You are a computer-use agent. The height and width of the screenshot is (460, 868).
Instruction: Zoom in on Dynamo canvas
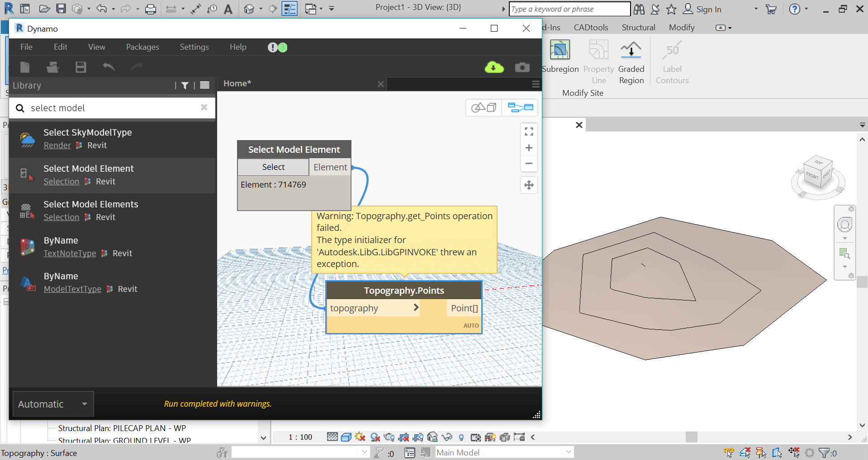[529, 148]
